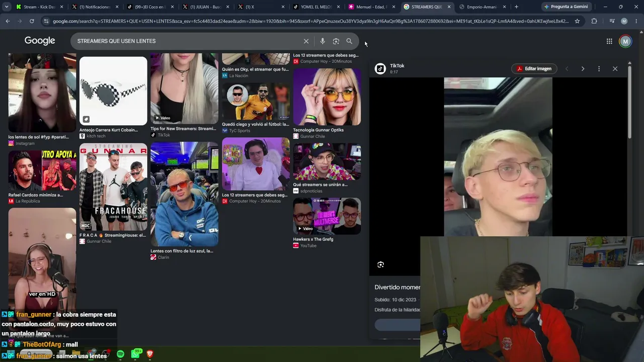Show next image in preview panel
The width and height of the screenshot is (644, 362).
click(583, 69)
